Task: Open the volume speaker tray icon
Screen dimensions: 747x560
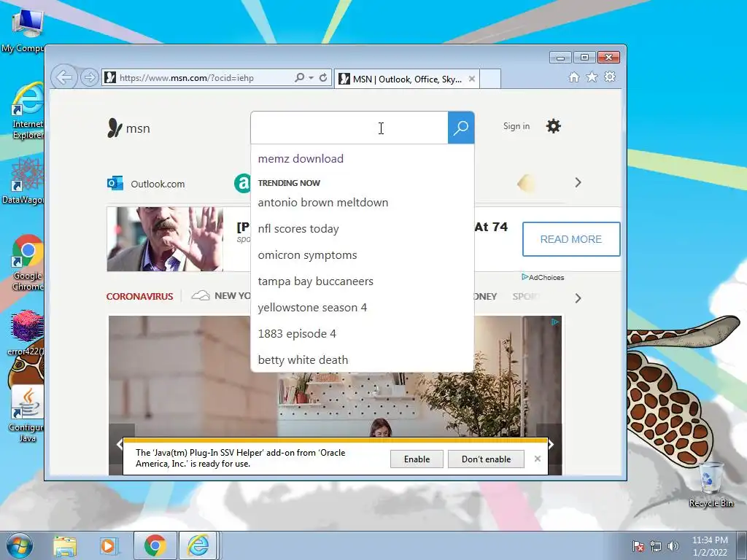Action: (673, 545)
